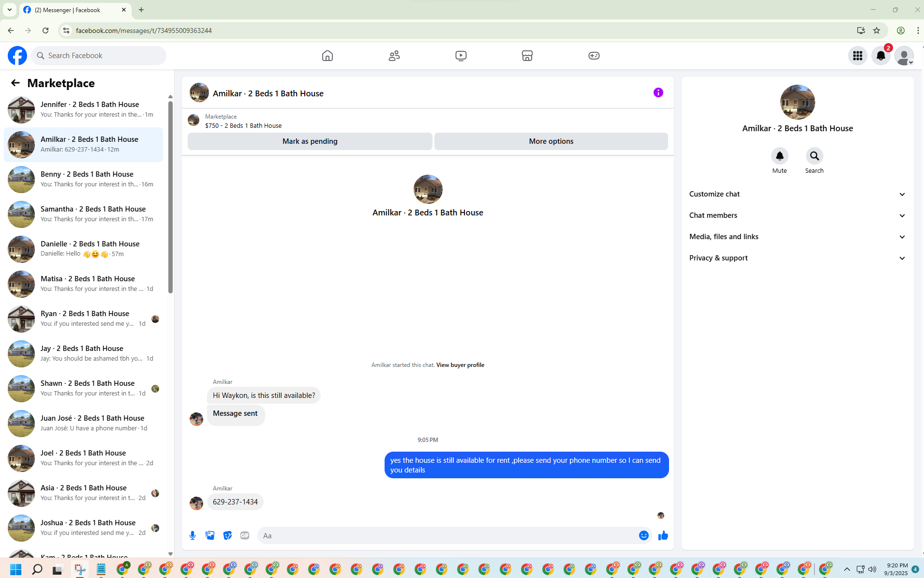The height and width of the screenshot is (578, 924).
Task: Open a new browser tab
Action: pos(141,10)
